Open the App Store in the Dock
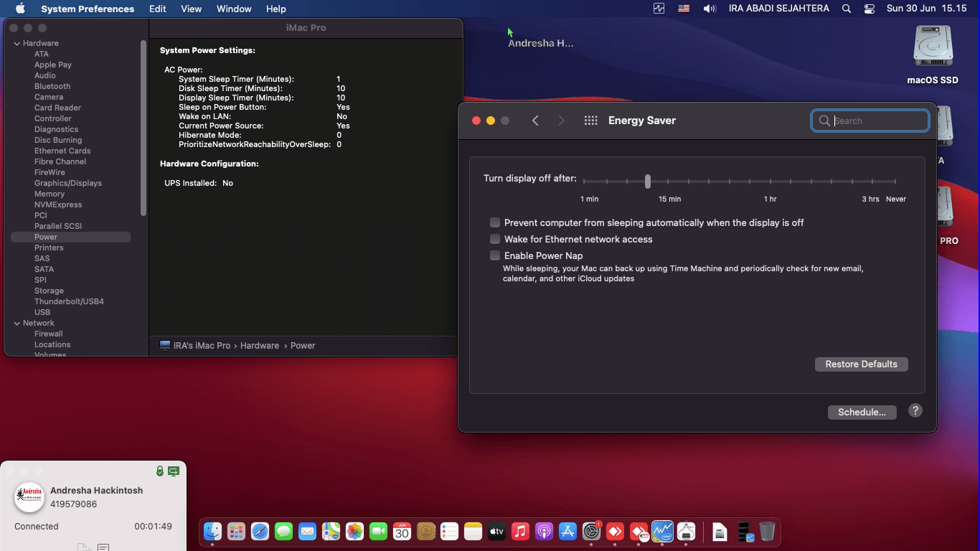 coord(567,532)
